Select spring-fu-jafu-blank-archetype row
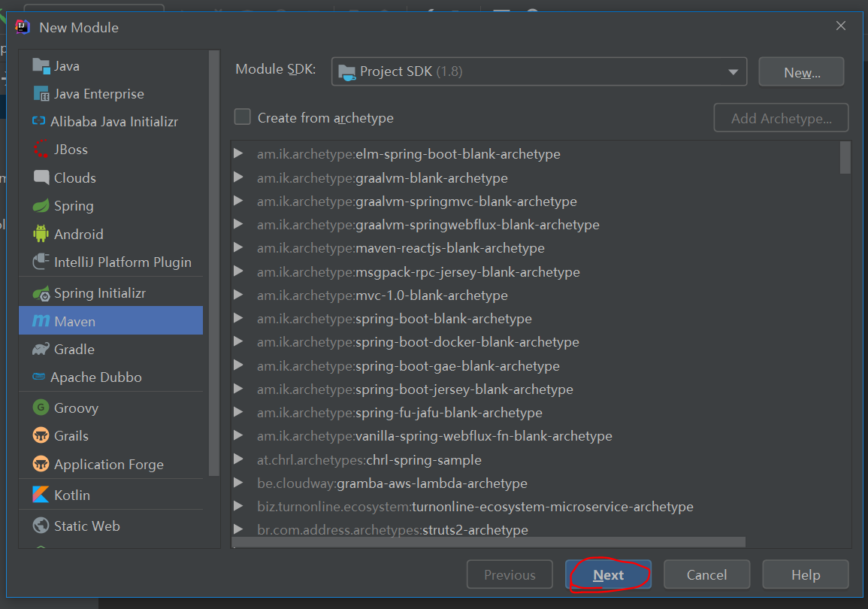 pyautogui.click(x=400, y=413)
